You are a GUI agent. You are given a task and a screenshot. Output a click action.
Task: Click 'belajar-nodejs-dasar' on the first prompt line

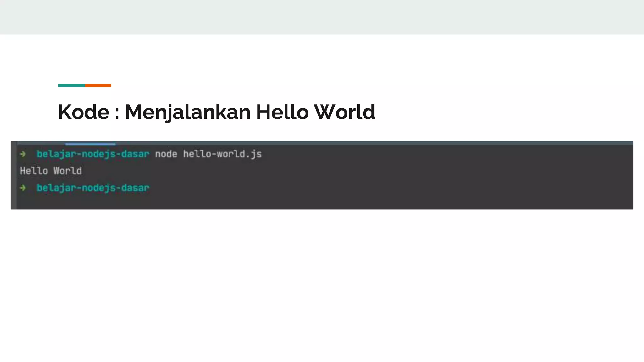click(93, 154)
